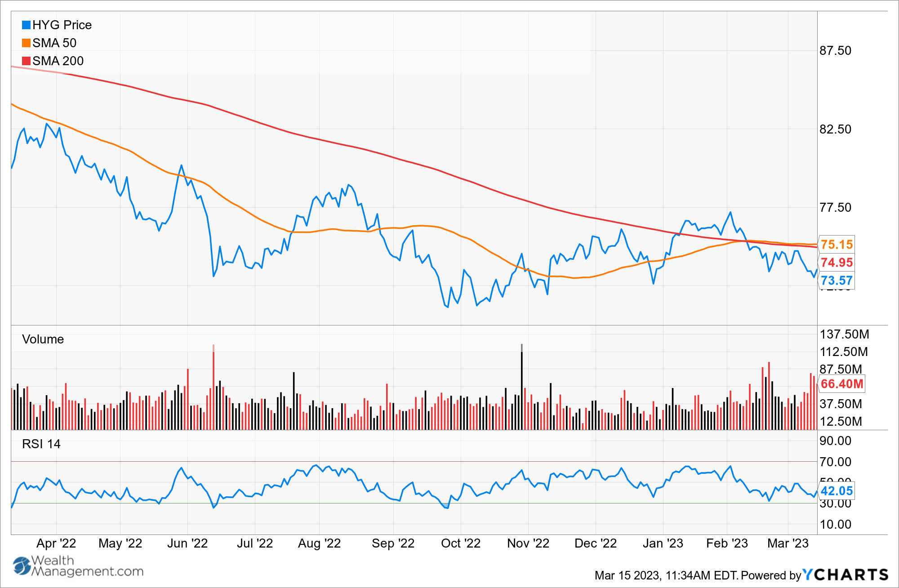
Task: Click the RSI 14 panel label
Action: coord(41,444)
